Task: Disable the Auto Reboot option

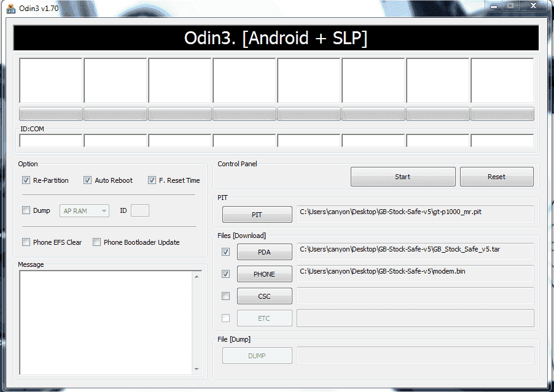Action: point(87,180)
